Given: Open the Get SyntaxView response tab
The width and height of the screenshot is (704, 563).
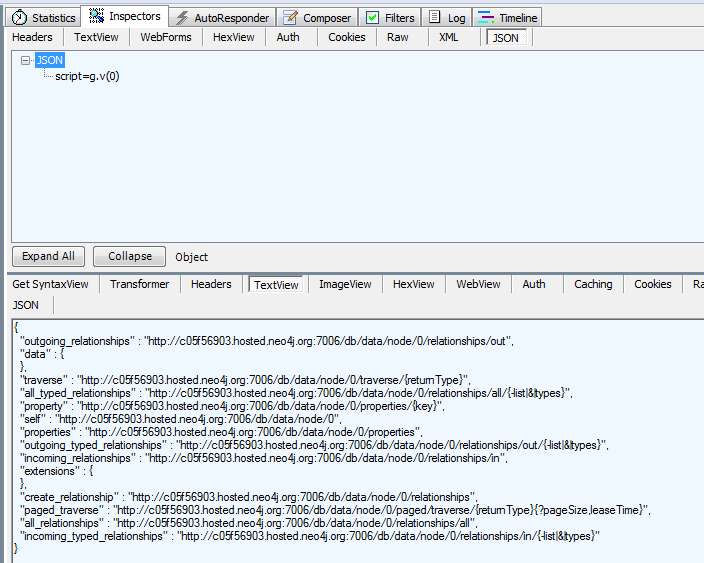Looking at the screenshot, I should [50, 284].
